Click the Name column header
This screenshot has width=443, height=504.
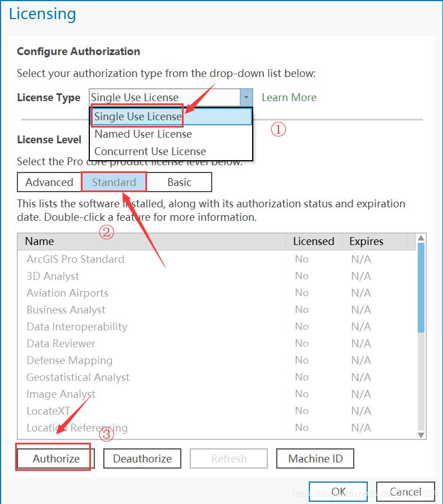pyautogui.click(x=152, y=242)
